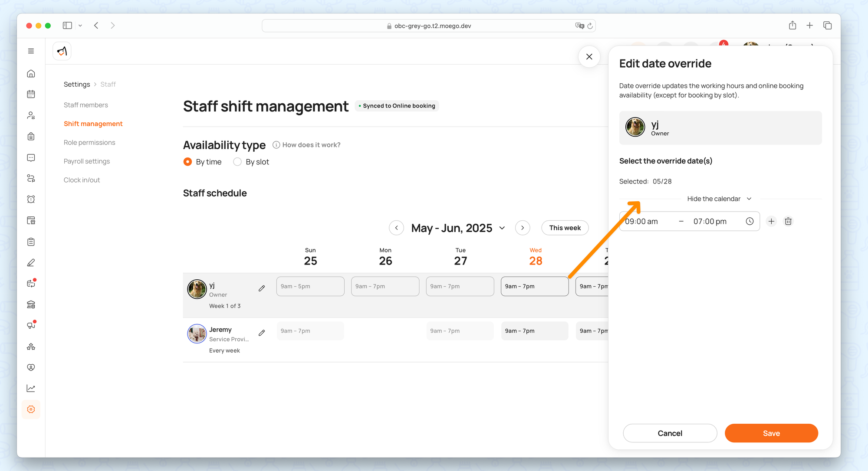Viewport: 868px width, 471px height.
Task: Open the calendar icon in left sidebar
Action: 31,94
